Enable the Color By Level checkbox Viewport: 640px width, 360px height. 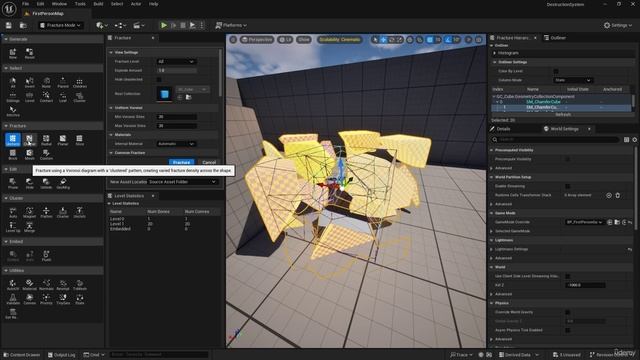(556, 71)
